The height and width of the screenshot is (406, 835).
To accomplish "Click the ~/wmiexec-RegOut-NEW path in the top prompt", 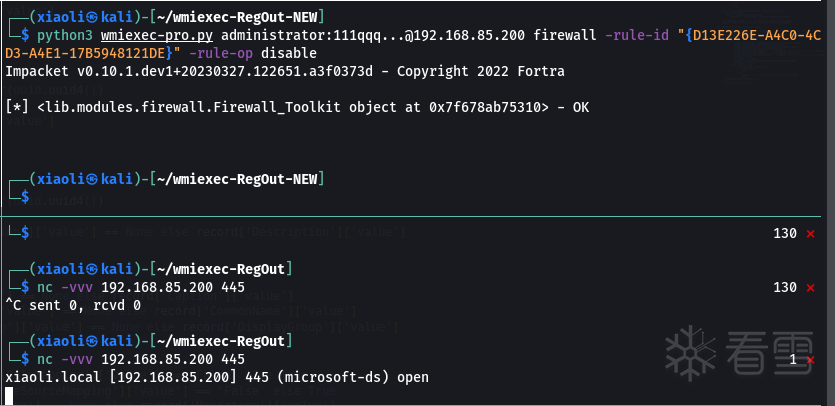I will [x=237, y=19].
